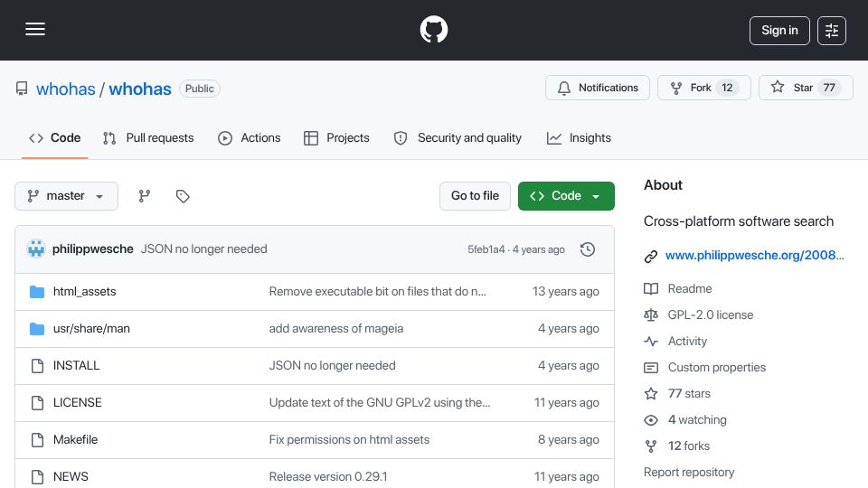Click the NEWS file icon

click(37, 477)
